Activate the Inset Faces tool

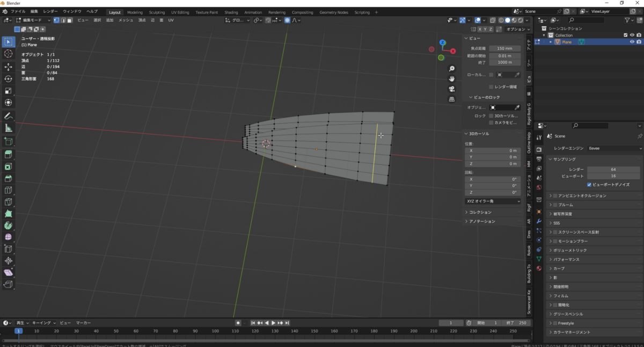click(x=9, y=167)
